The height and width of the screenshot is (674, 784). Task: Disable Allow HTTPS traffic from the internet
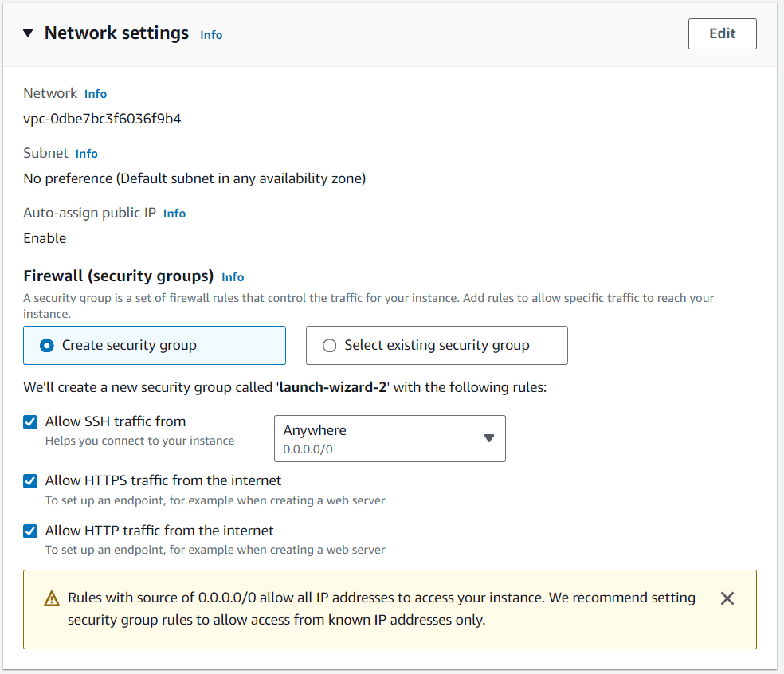tap(29, 481)
